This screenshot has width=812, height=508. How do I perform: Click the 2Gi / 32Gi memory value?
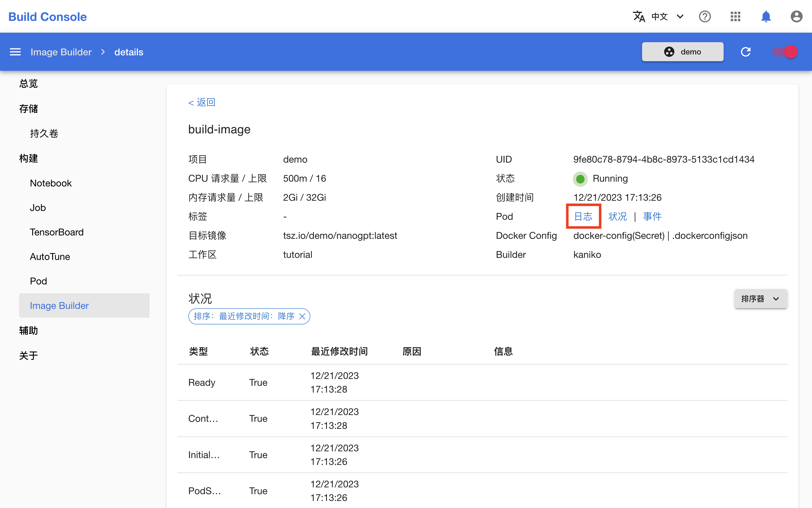click(304, 198)
